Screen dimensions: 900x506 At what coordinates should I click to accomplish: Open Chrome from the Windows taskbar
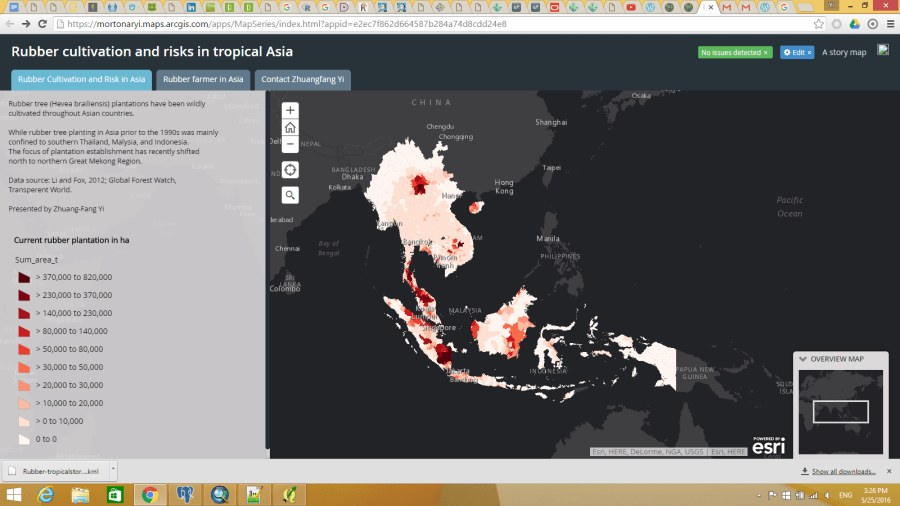(149, 494)
